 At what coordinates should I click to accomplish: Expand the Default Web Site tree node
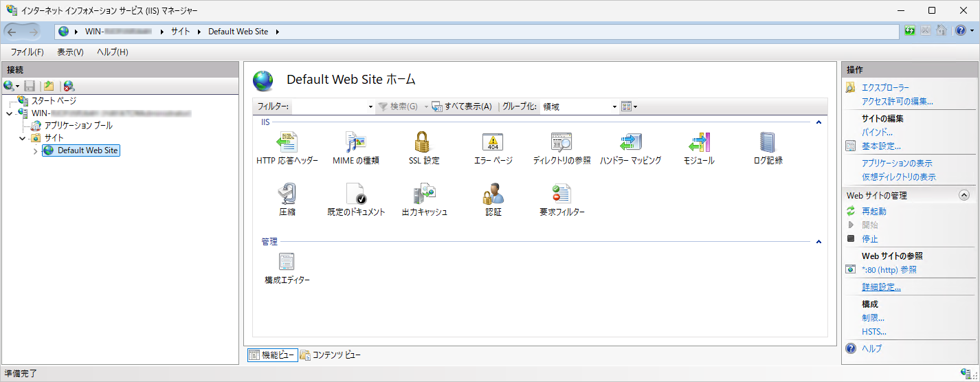36,150
